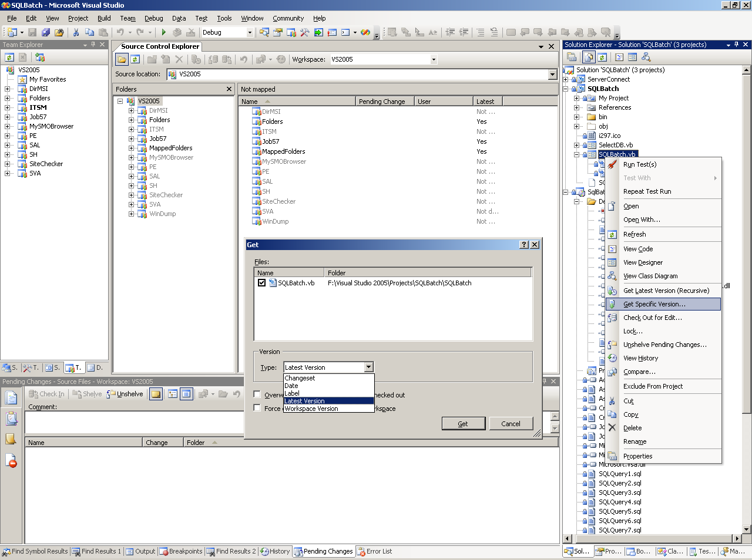Viewport: 752px width, 560px height.
Task: Click the View Designer icon in Solution Explorer toolbar
Action: tap(632, 57)
